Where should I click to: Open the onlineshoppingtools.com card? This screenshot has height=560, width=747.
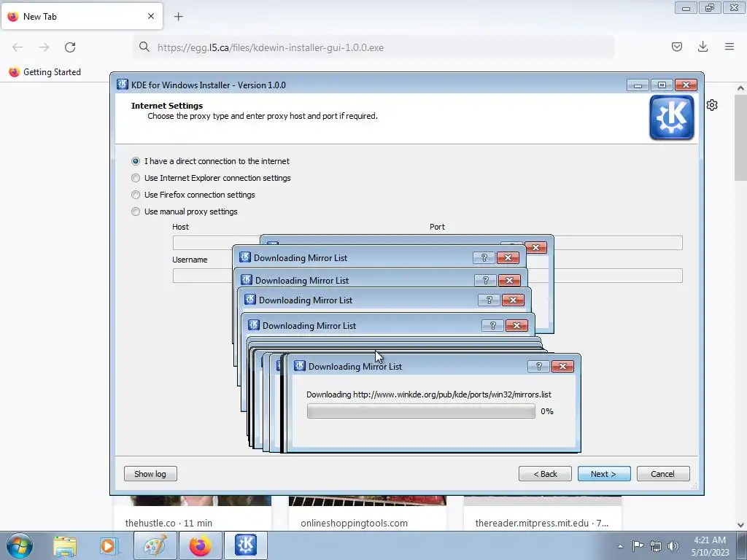pos(368,513)
